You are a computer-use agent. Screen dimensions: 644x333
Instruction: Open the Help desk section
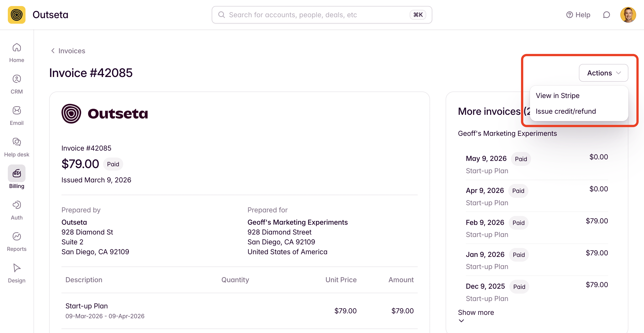pos(17,147)
